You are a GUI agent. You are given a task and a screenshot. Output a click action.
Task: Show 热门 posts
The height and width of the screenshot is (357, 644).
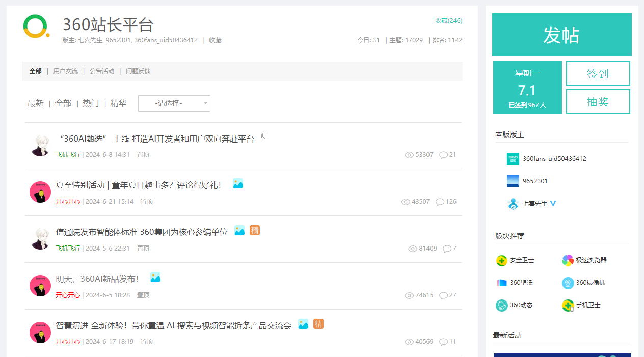[x=91, y=103]
